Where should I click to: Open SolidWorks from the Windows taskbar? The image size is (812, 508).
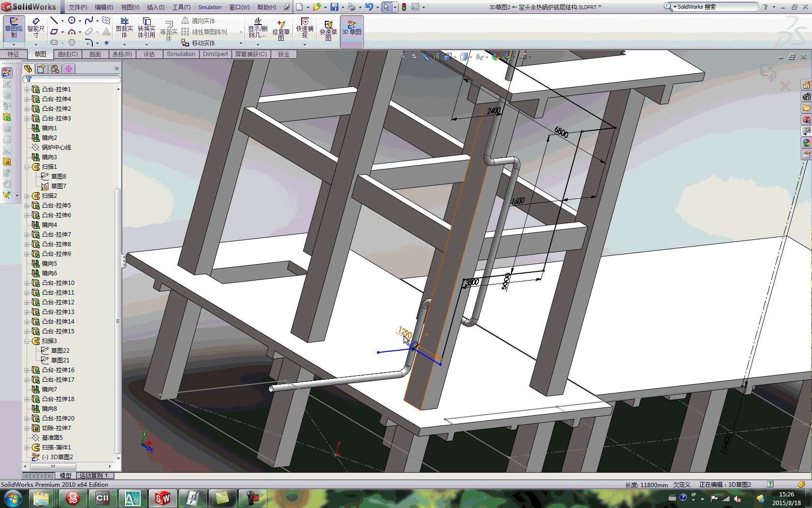pyautogui.click(x=162, y=498)
